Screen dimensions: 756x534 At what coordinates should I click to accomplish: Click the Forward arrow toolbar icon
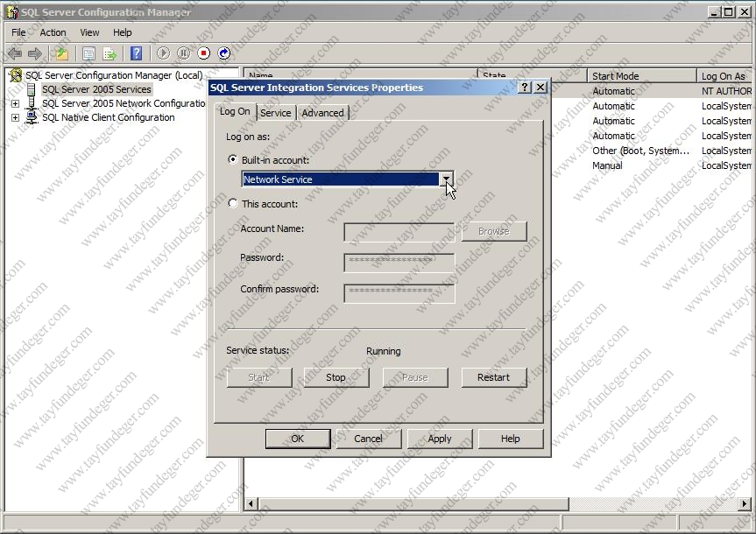pos(35,53)
